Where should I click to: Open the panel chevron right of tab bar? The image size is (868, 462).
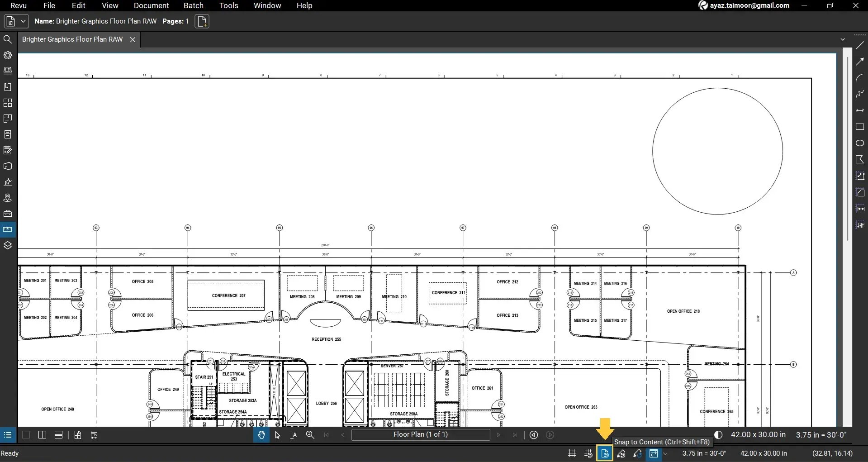(x=843, y=39)
